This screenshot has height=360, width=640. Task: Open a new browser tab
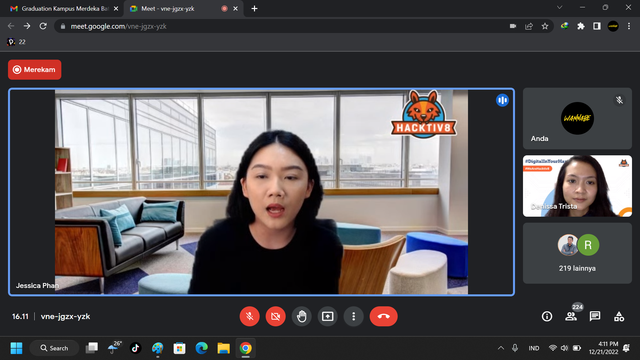pyautogui.click(x=254, y=9)
